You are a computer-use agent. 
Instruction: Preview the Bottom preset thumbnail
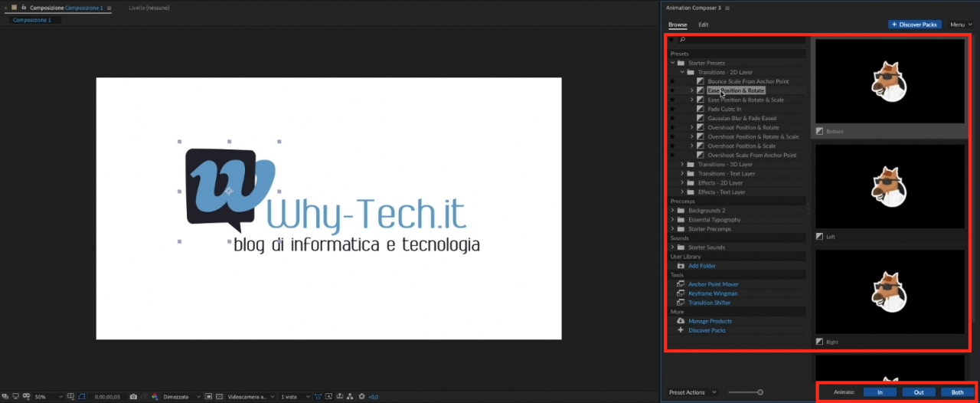tap(889, 81)
